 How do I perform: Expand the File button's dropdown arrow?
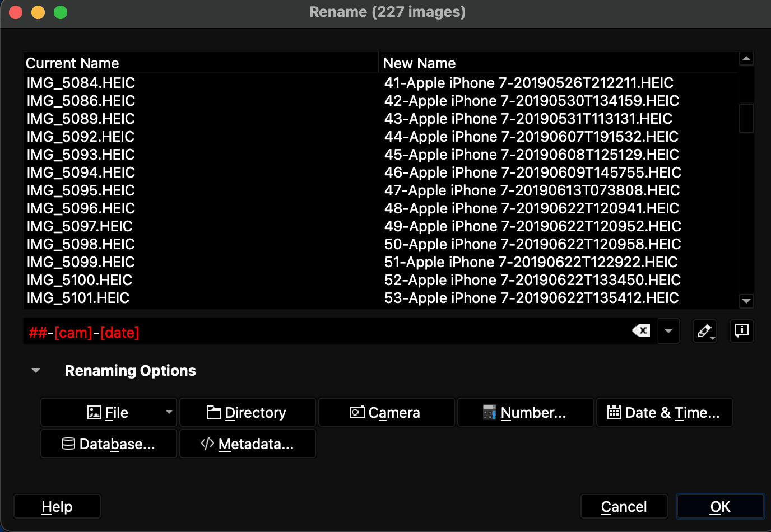coord(169,412)
